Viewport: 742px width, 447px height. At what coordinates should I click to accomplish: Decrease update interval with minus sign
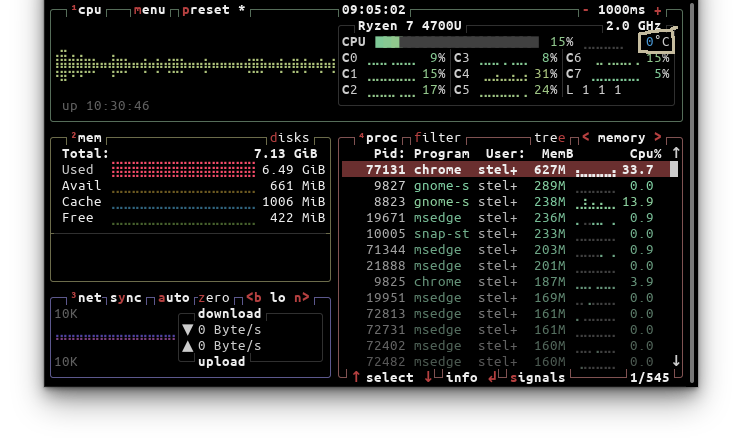(x=586, y=10)
